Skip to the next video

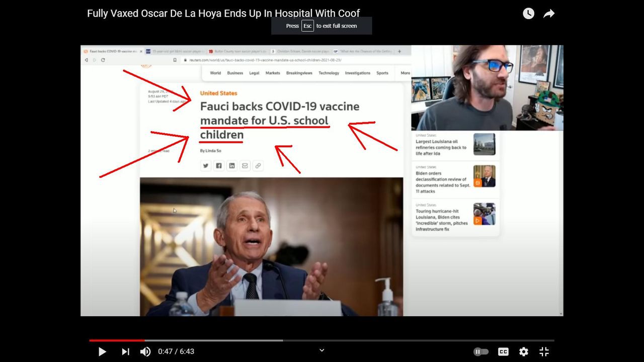(125, 351)
